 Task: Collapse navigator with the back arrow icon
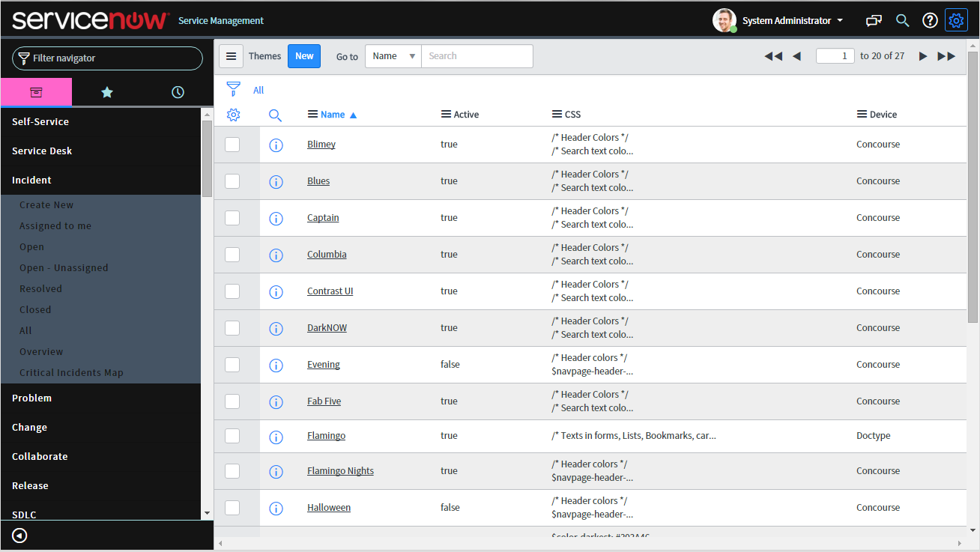tap(20, 536)
